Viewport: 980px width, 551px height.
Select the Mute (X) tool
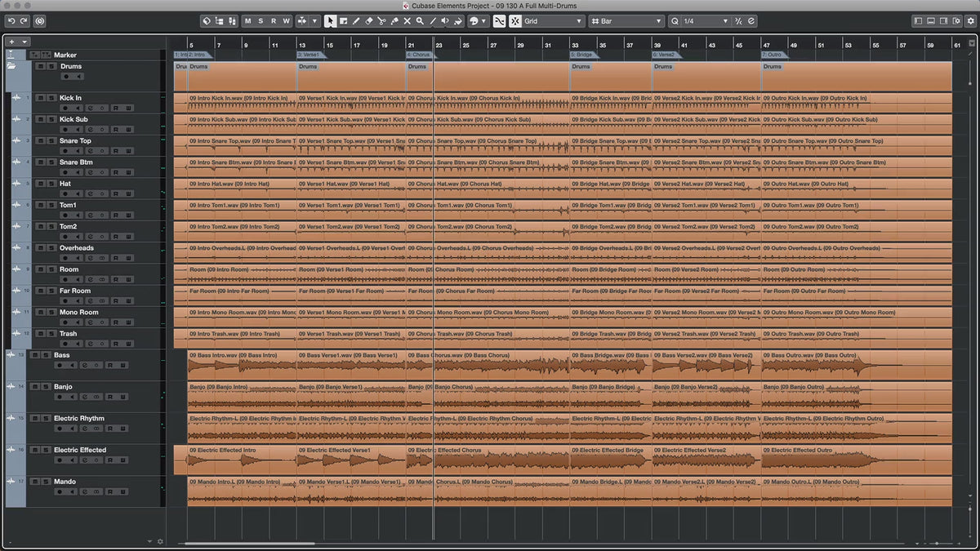pyautogui.click(x=407, y=20)
